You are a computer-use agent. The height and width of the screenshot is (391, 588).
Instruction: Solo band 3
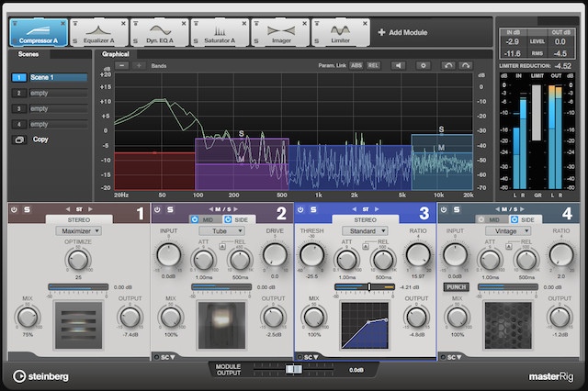click(x=313, y=210)
